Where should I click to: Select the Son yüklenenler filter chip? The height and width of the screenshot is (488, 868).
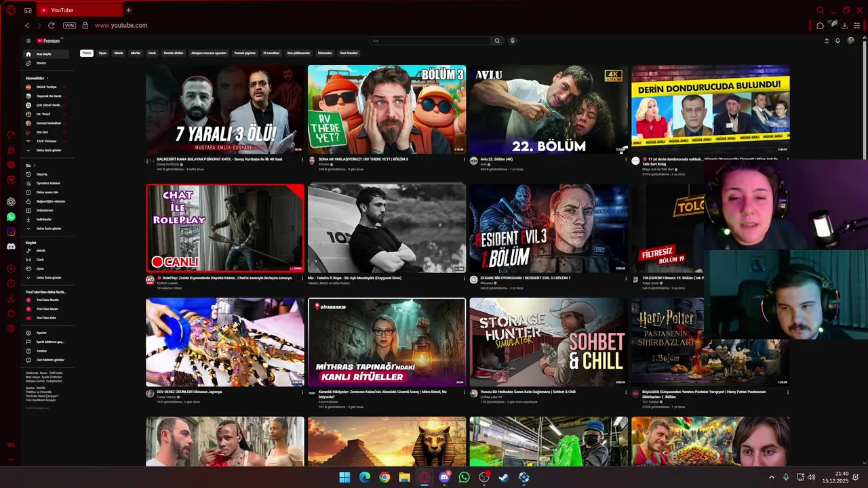coord(298,53)
